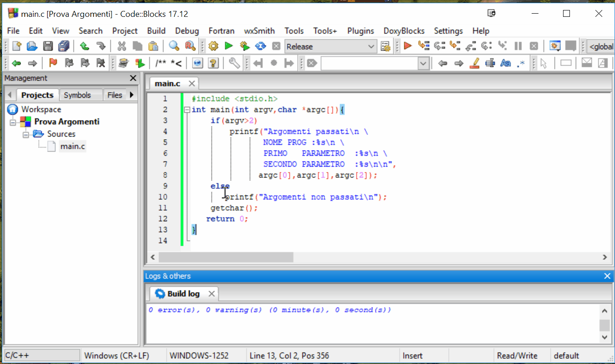The height and width of the screenshot is (364, 615).
Task: Click the Redo arrow icon
Action: point(101,46)
